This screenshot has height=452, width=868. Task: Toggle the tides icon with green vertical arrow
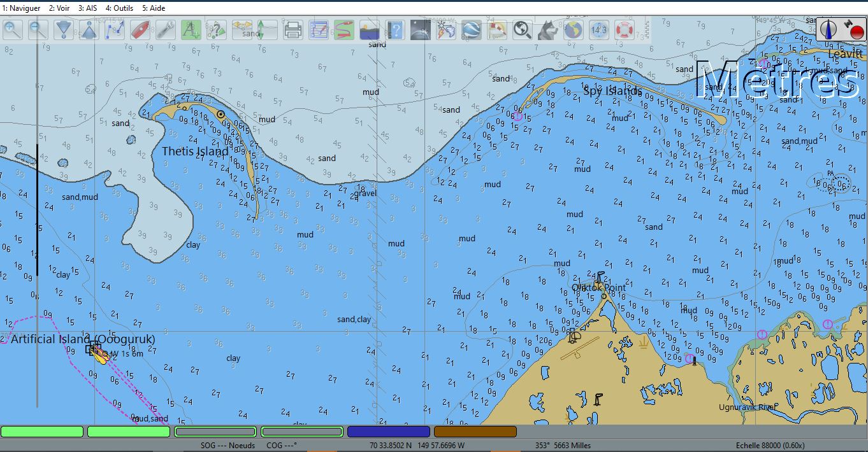coord(268,30)
